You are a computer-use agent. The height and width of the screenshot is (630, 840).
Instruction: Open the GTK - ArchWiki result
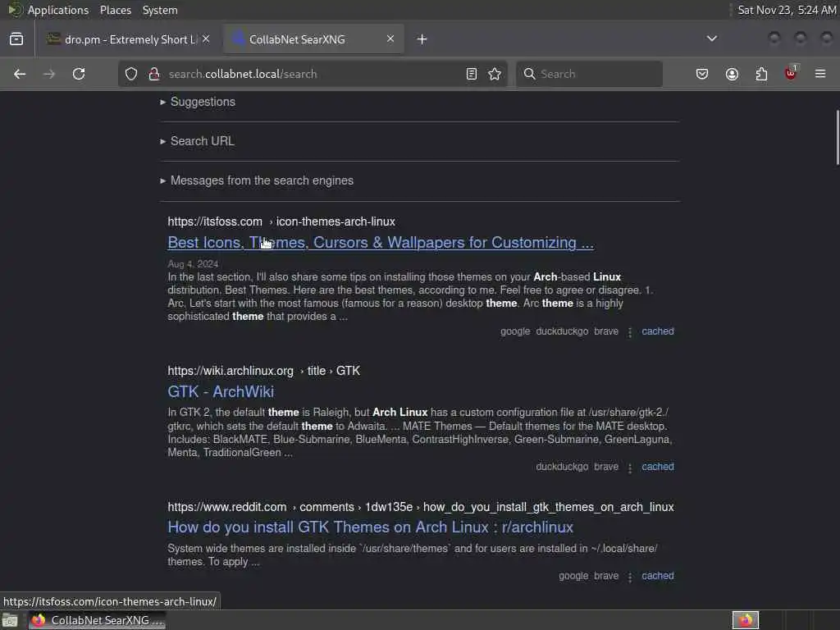point(221,391)
